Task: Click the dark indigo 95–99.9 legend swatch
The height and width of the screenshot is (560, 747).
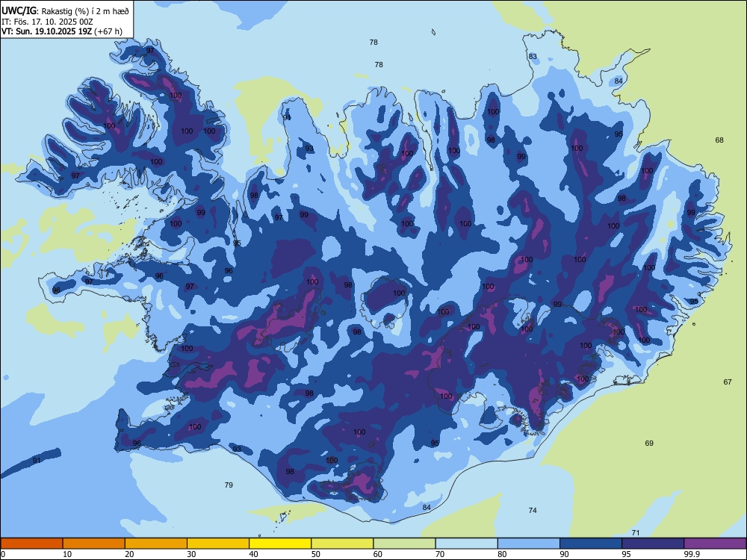Action: (653, 544)
